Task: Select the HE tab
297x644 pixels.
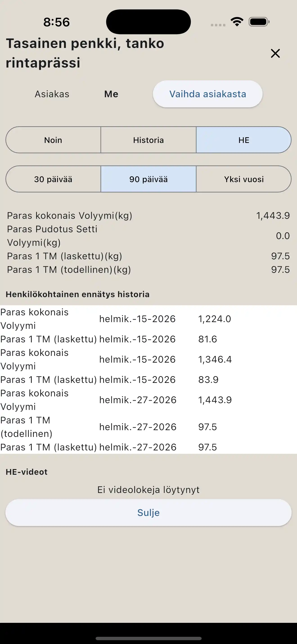Action: click(243, 140)
